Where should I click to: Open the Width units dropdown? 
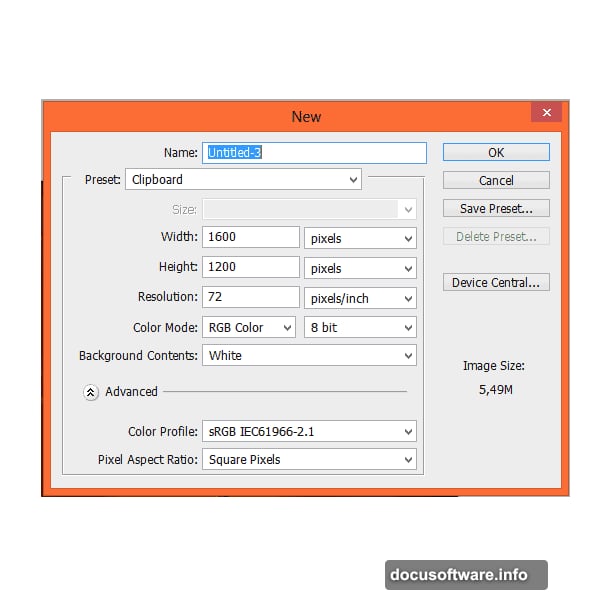click(360, 238)
